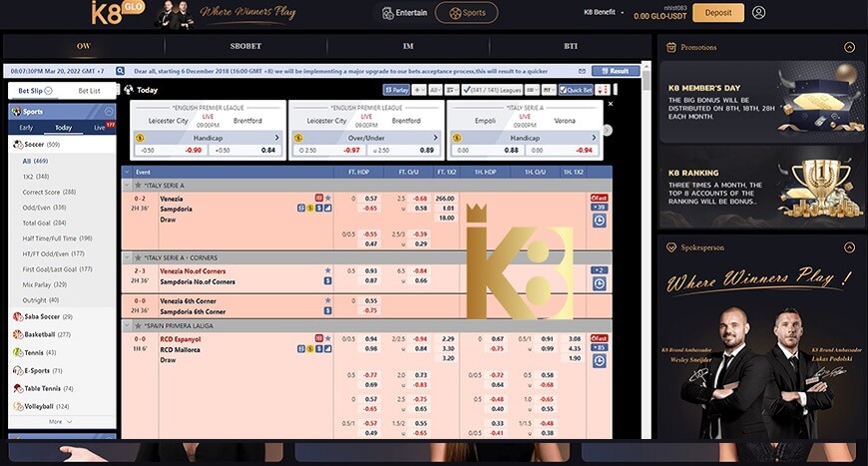This screenshot has height=466, width=868.
Task: Click the Parlay button in toolbar
Action: [396, 90]
